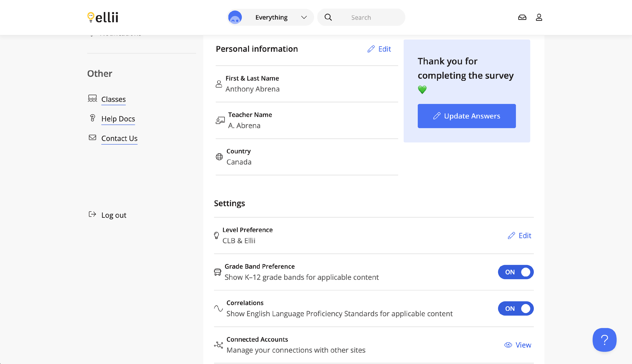Screen dimensions: 632x364
Task: Click the chevron beside Everything
Action: point(304,17)
